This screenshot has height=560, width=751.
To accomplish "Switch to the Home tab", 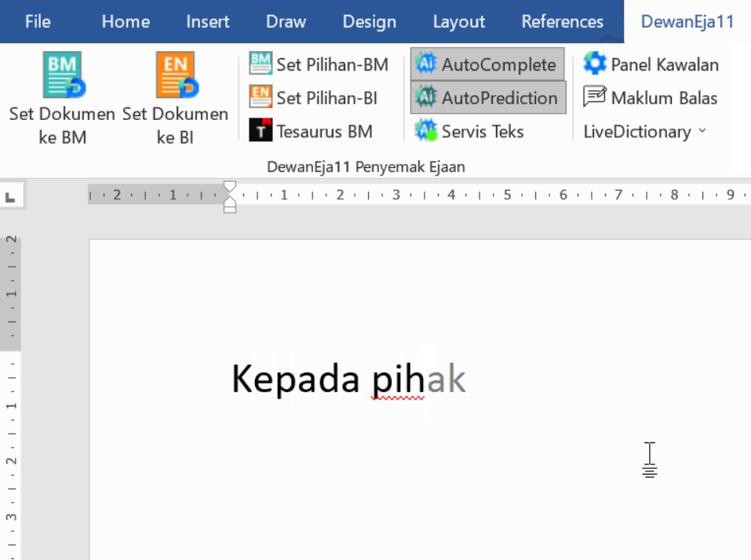I will click(126, 21).
